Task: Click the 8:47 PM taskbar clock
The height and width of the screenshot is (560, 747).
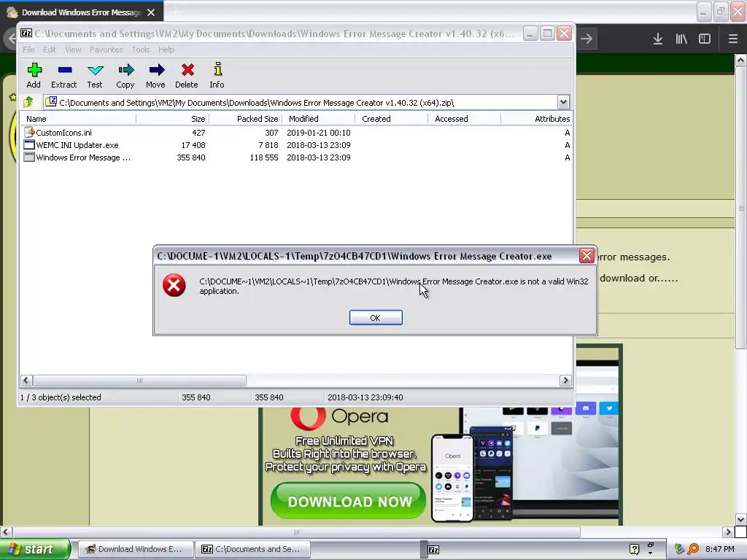Action: coord(719,549)
